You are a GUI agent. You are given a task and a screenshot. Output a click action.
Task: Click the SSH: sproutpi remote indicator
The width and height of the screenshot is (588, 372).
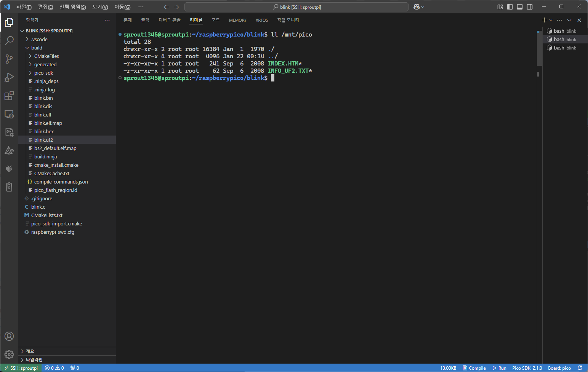[21, 368]
